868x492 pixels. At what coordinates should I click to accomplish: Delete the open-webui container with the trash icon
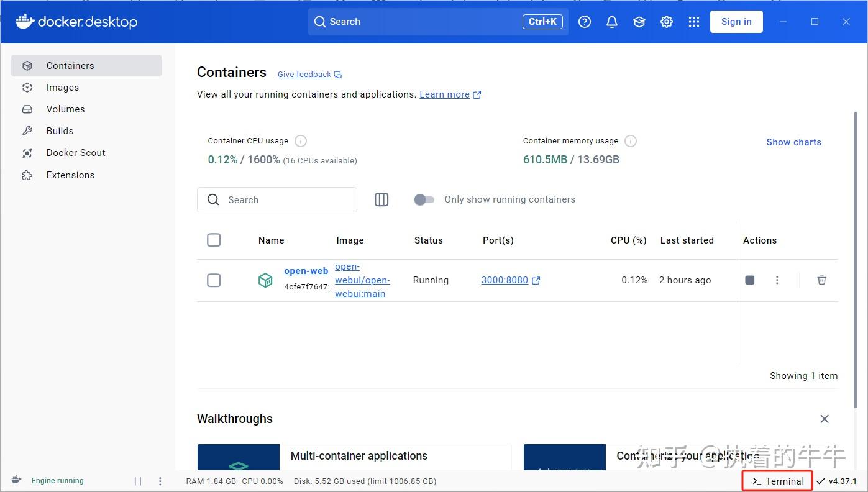click(x=821, y=280)
